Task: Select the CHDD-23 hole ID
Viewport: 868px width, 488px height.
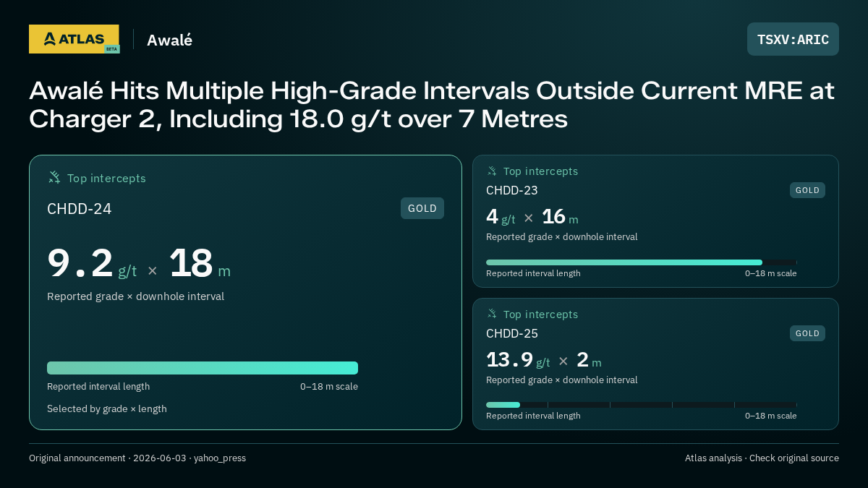Action: tap(512, 190)
